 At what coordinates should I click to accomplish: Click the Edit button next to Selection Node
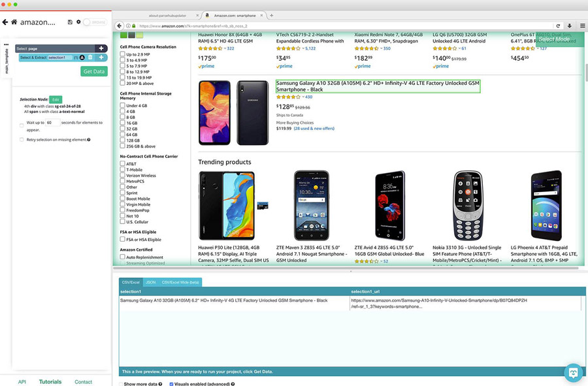[56, 99]
